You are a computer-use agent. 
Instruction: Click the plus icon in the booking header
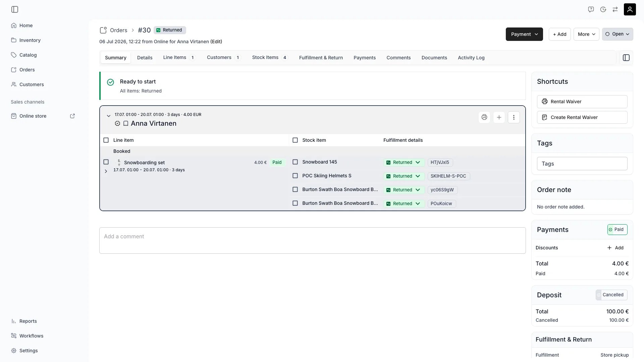coord(499,117)
